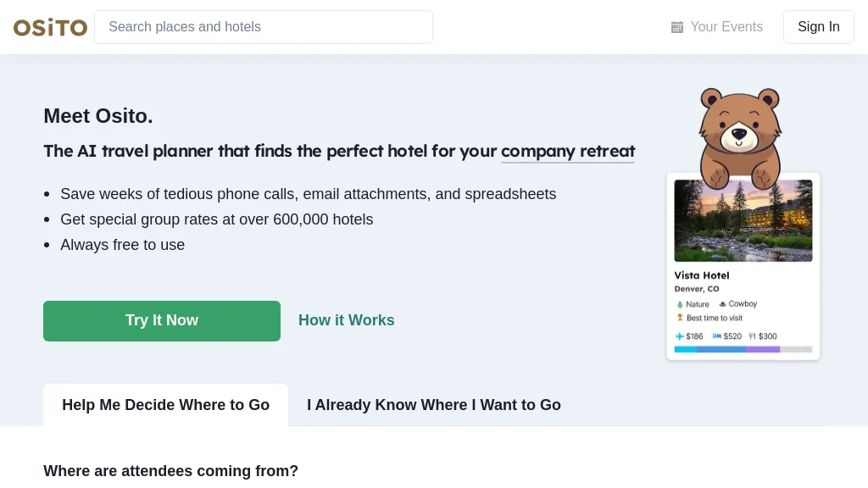Click the bed lodging cost icon showing $520

coord(716,336)
